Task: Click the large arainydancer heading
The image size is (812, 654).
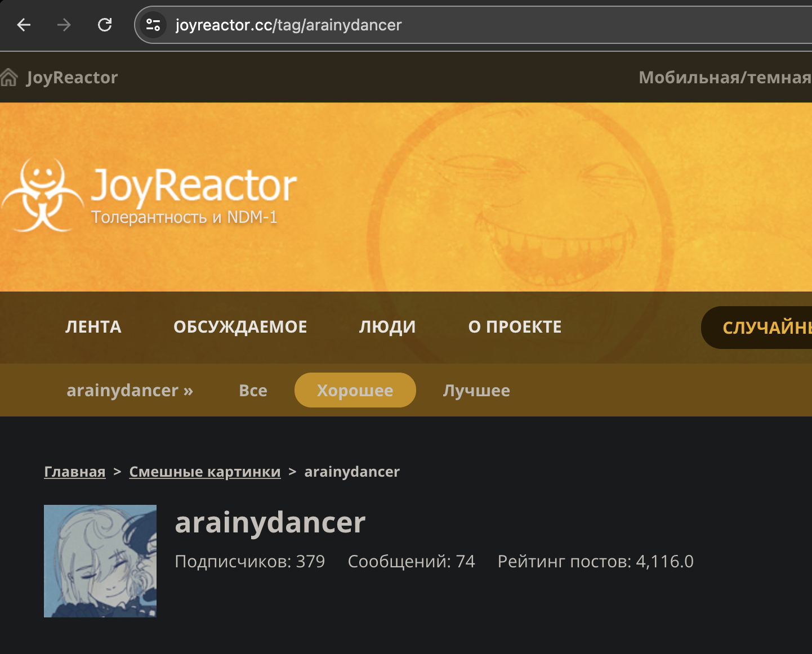Action: point(270,522)
